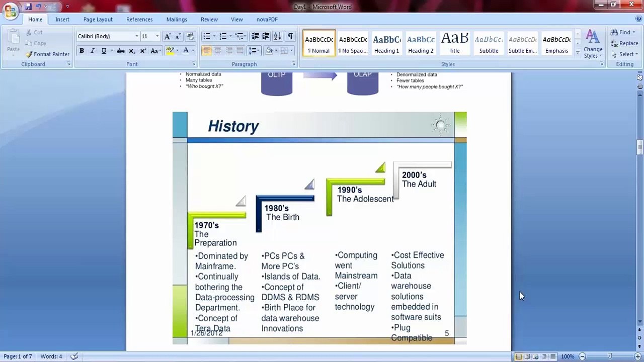Toggle Underline formatting
The width and height of the screenshot is (644, 362).
[104, 51]
